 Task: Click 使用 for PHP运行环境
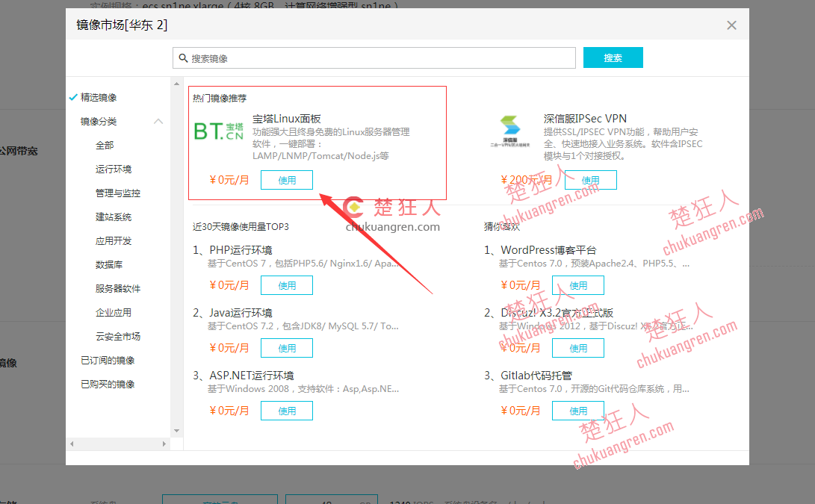(287, 285)
